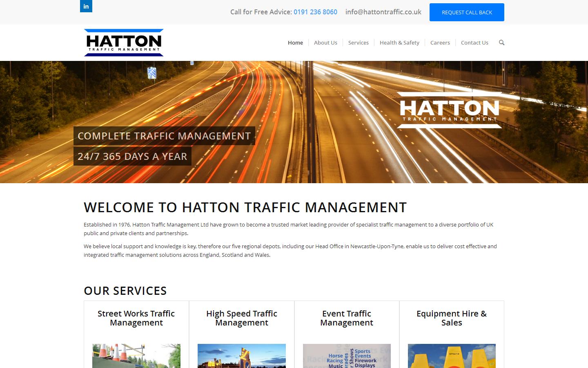Expand the Health & Safety navigation menu

pos(399,43)
